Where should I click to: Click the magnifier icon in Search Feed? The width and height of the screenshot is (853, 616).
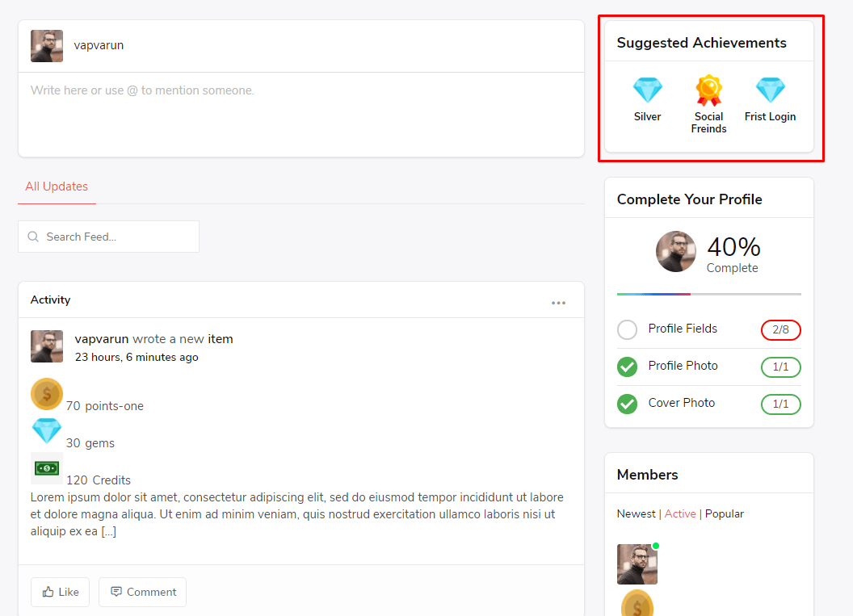33,237
